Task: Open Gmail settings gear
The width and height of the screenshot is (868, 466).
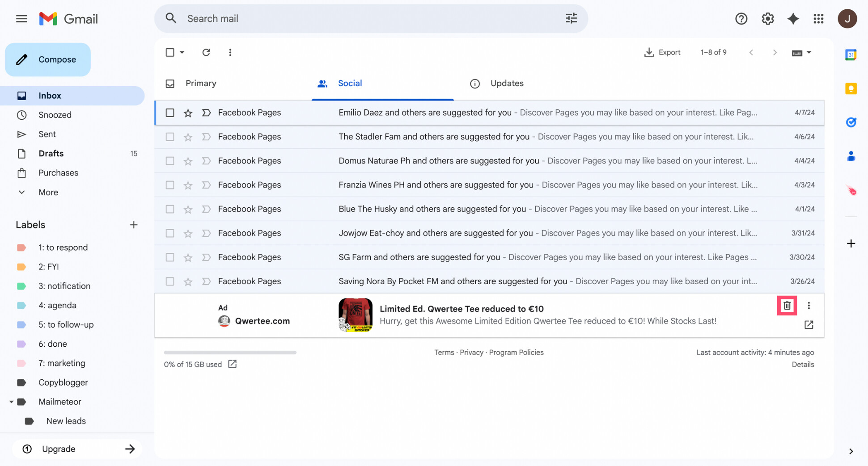Action: click(767, 18)
